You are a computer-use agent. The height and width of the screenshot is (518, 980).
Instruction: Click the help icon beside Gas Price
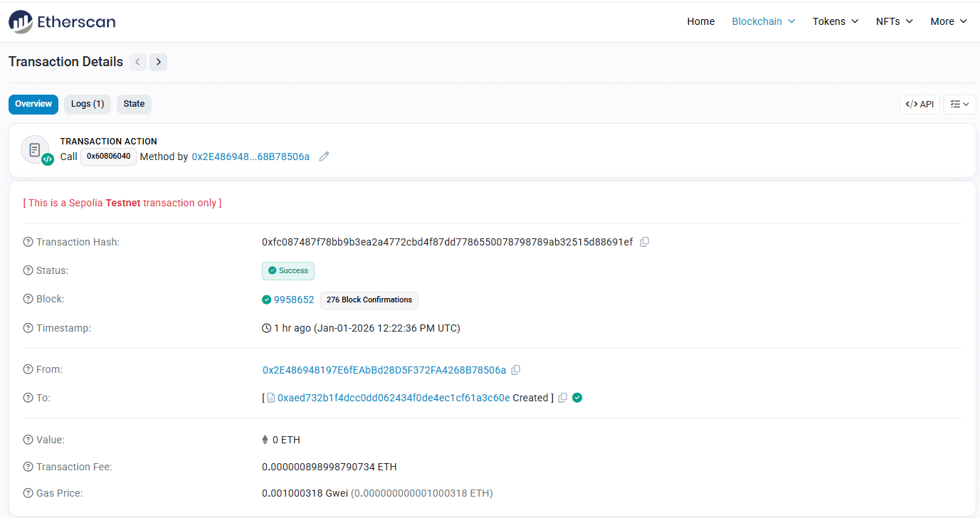(x=28, y=492)
